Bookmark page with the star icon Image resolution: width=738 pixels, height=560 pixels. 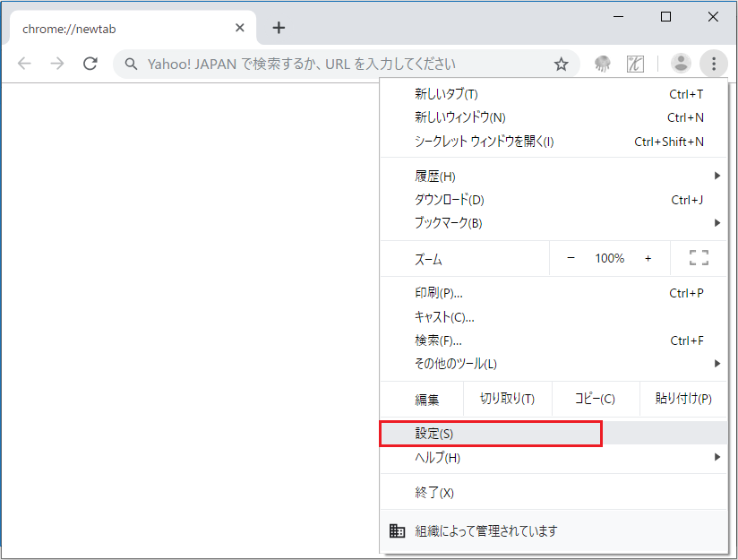coord(562,64)
